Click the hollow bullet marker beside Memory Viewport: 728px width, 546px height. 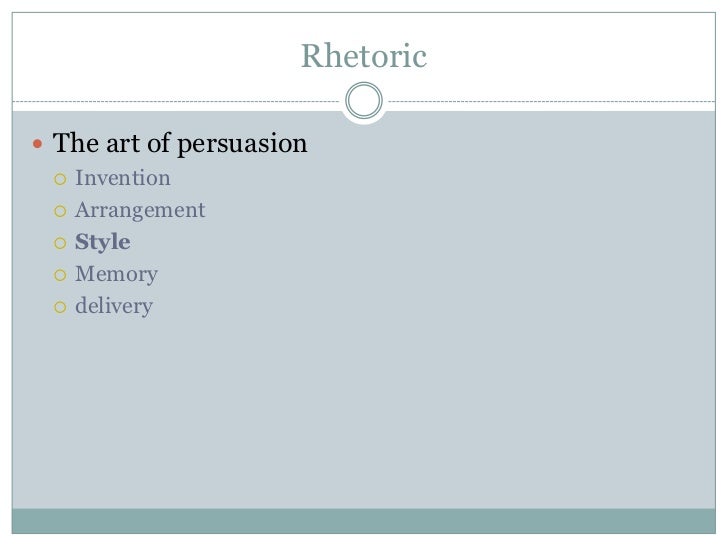coord(60,275)
